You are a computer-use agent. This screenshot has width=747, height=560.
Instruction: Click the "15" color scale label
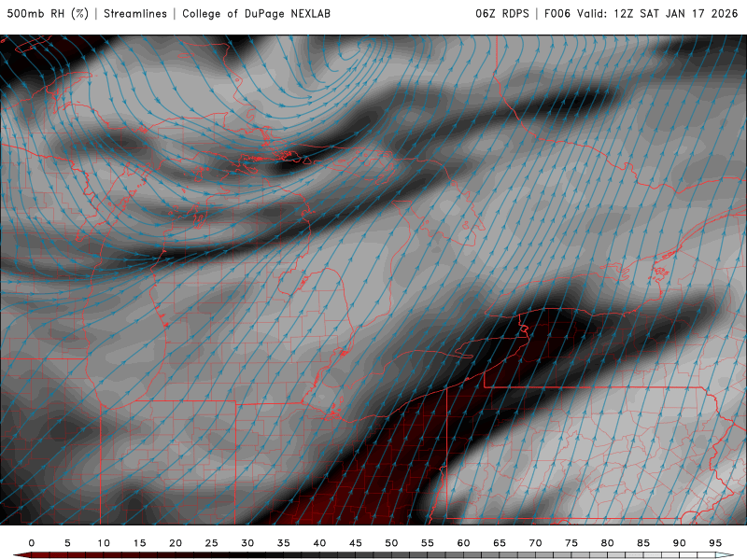coord(139,543)
